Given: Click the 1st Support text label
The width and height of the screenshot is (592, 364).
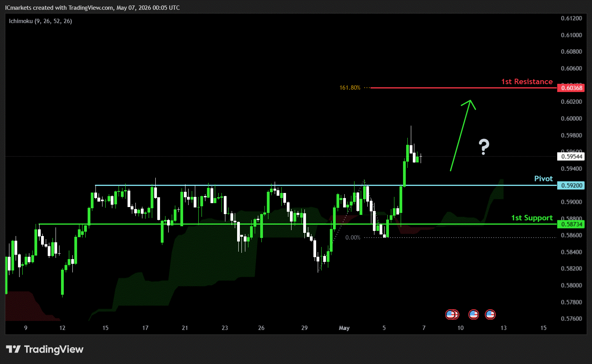Looking at the screenshot, I should pos(532,218).
